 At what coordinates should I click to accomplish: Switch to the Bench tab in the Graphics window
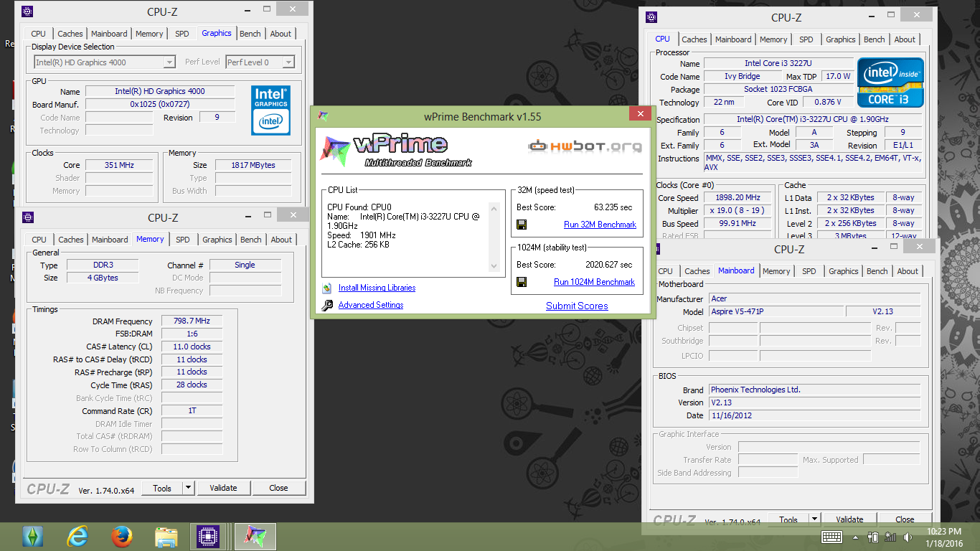point(250,34)
